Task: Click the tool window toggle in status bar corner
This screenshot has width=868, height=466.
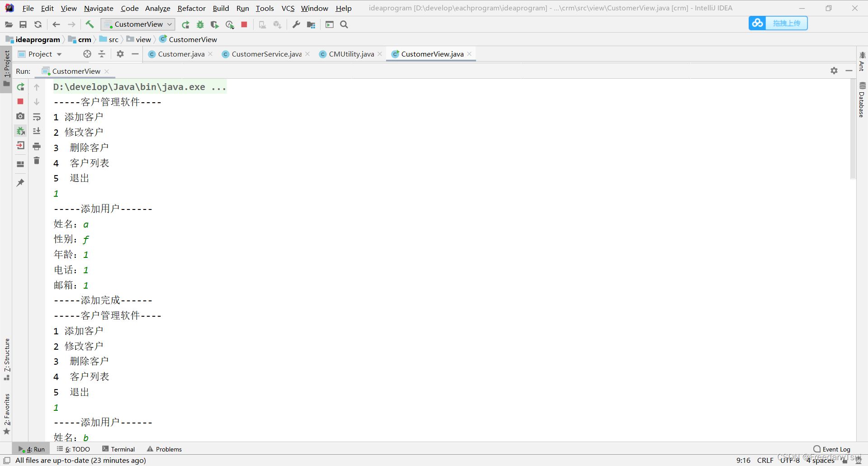Action: (7, 460)
